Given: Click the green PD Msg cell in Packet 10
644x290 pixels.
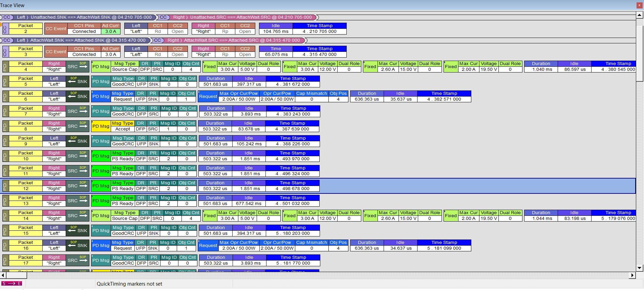Looking at the screenshot, I should (101, 156).
